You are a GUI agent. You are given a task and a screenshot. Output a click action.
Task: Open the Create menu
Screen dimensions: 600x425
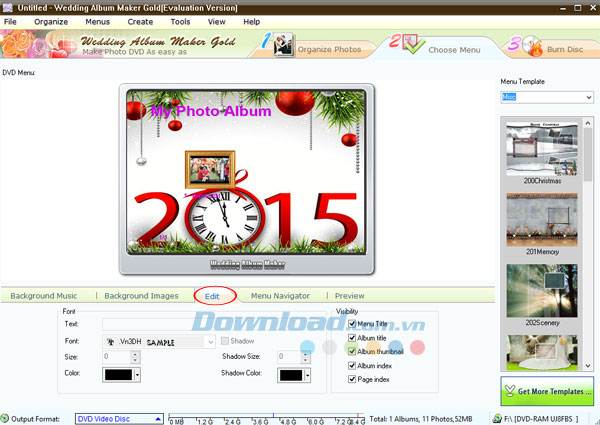(x=140, y=22)
